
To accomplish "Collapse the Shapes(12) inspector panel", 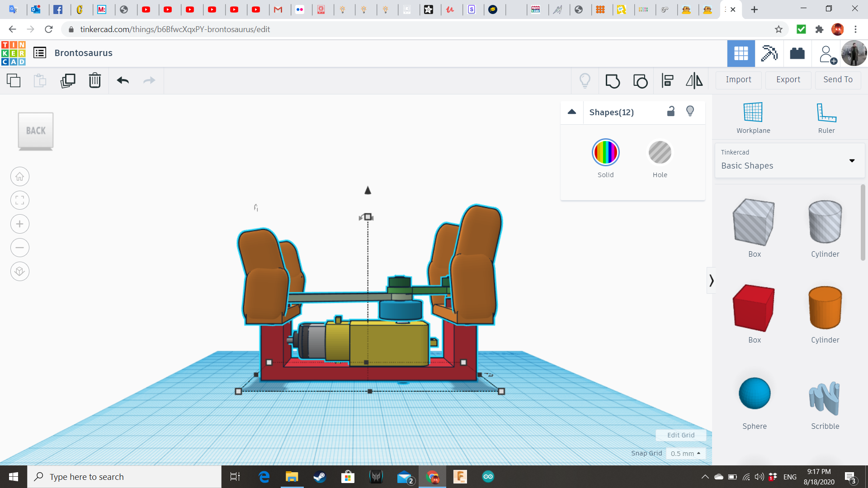I will [x=572, y=112].
